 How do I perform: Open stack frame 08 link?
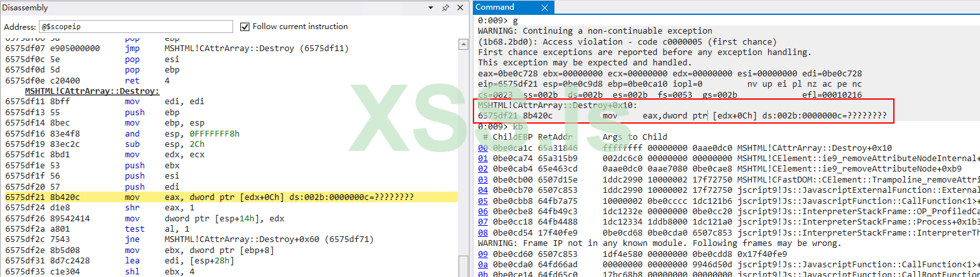pyautogui.click(x=482, y=232)
